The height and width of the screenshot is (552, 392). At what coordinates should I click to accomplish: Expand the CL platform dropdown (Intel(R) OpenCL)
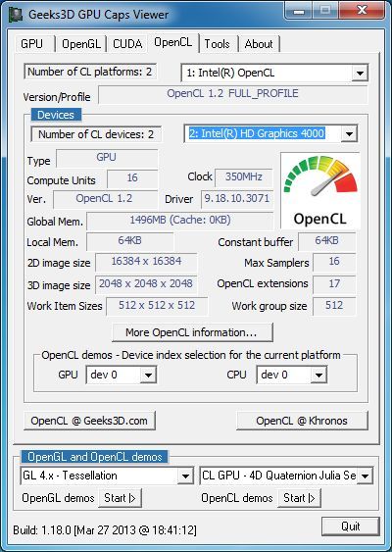pyautogui.click(x=360, y=74)
